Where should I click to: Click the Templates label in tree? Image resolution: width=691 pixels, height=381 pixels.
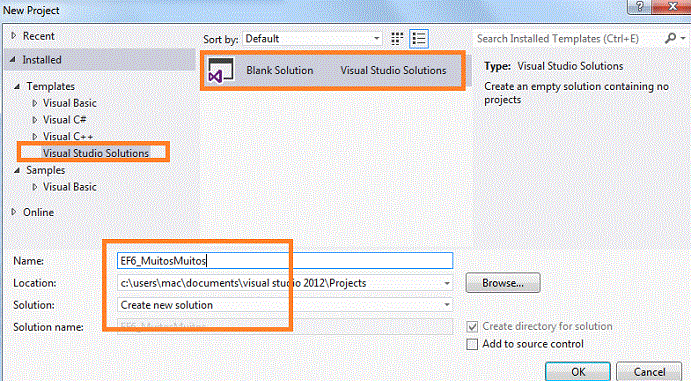tap(50, 86)
